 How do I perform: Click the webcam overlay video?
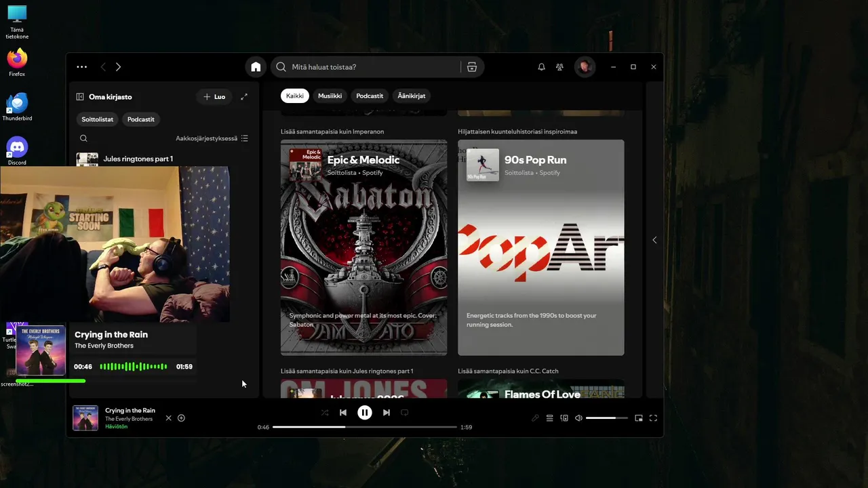tap(115, 244)
